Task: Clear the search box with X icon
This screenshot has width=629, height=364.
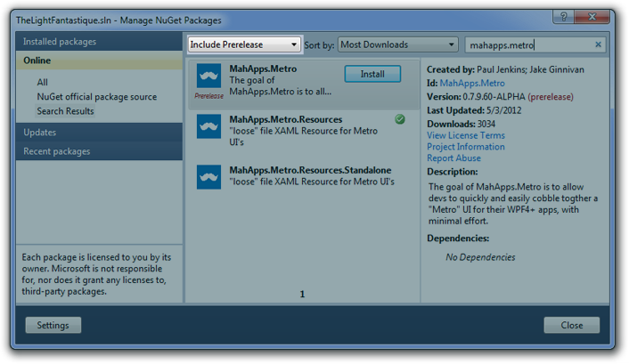Action: tap(598, 44)
